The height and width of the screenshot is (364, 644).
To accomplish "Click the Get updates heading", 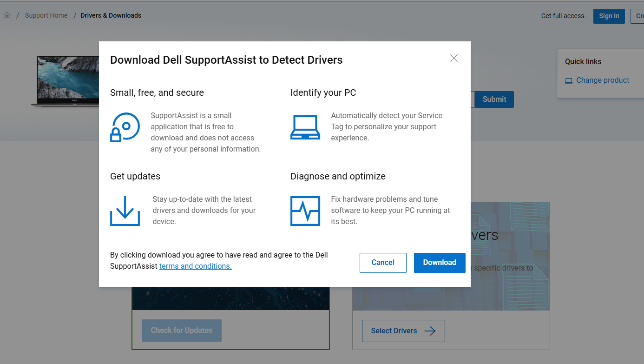I will (x=135, y=176).
